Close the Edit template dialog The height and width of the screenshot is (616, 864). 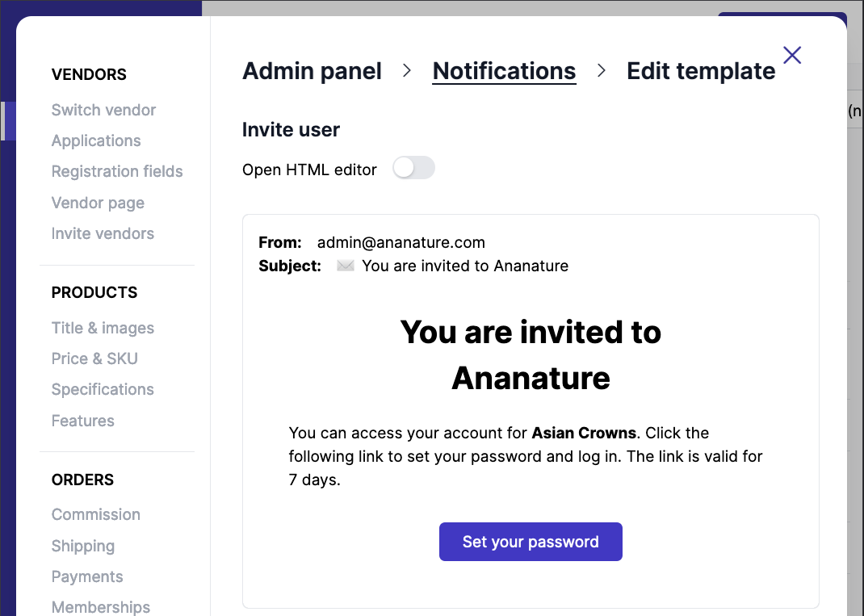[x=791, y=55]
